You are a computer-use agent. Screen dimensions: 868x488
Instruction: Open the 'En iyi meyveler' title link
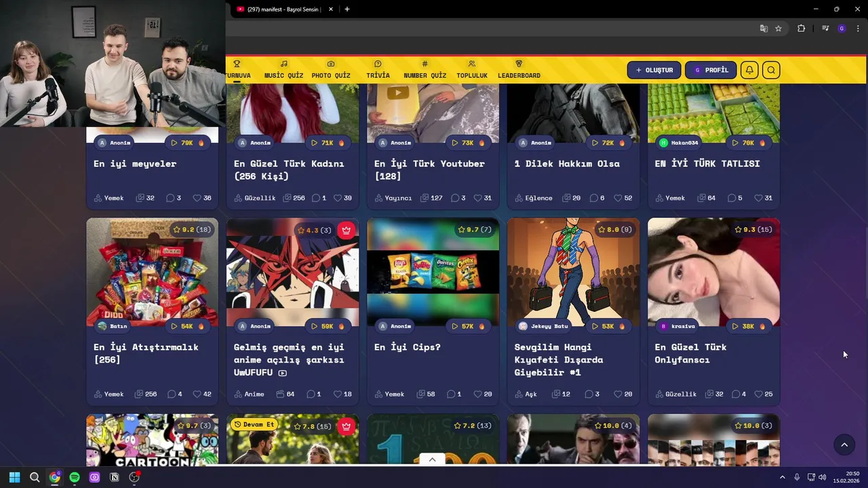click(x=135, y=163)
